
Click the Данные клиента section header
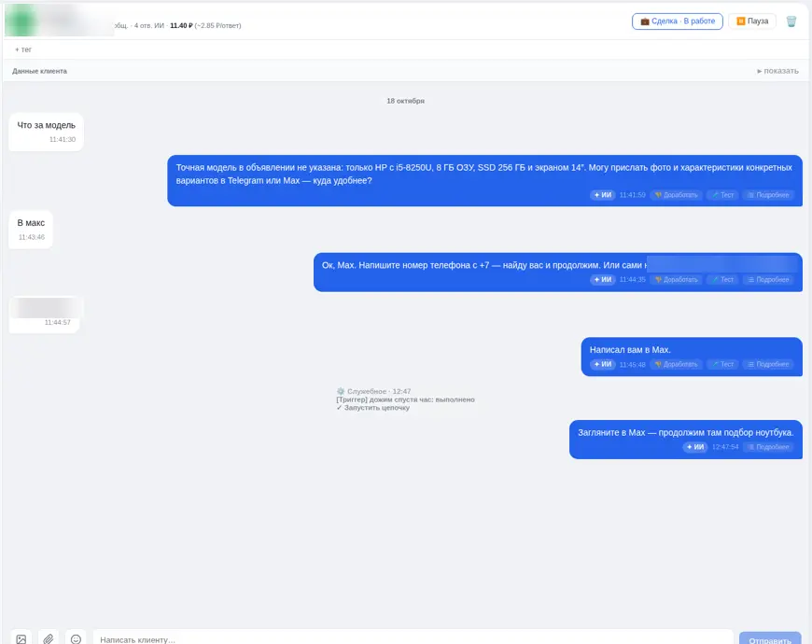click(x=40, y=71)
